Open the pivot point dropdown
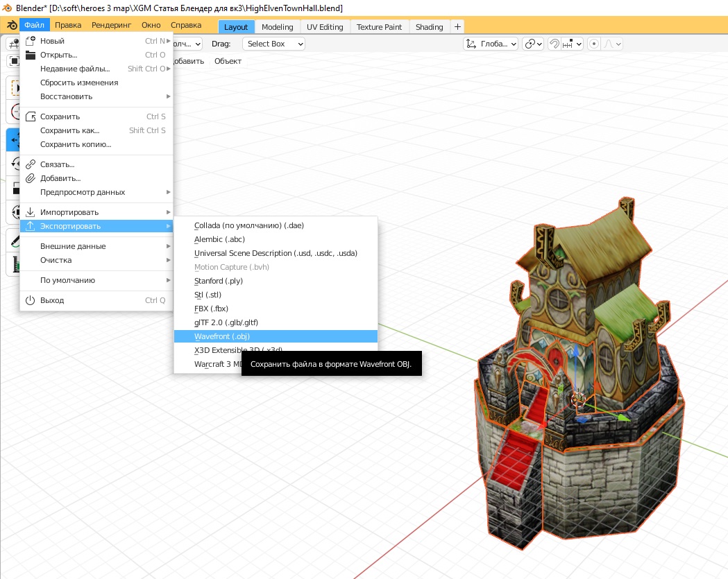This screenshot has height=579, width=728. tap(533, 44)
